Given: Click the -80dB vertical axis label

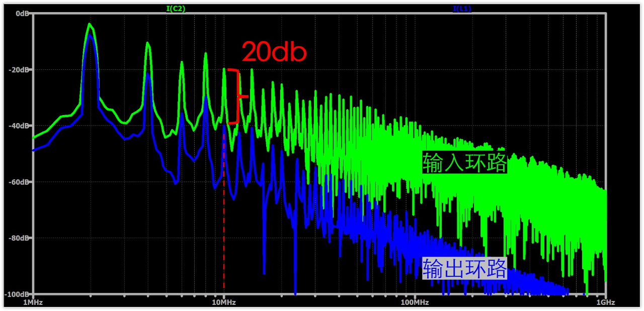Looking at the screenshot, I should pyautogui.click(x=20, y=238).
